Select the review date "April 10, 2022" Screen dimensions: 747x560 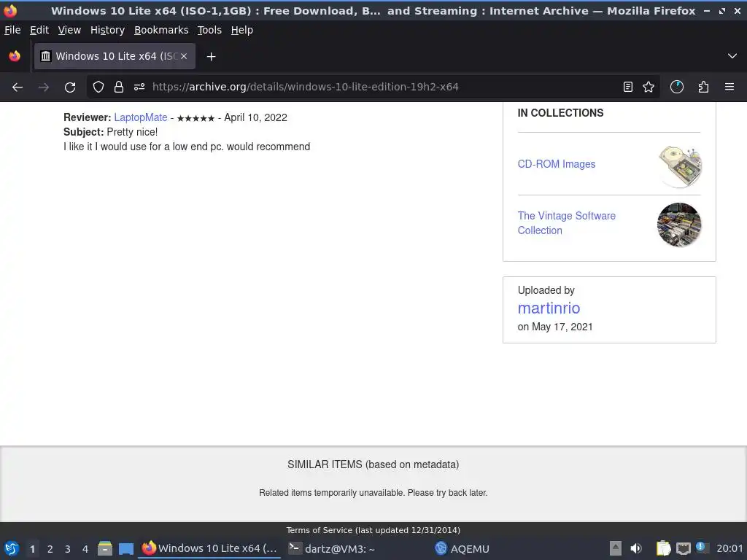(x=256, y=117)
